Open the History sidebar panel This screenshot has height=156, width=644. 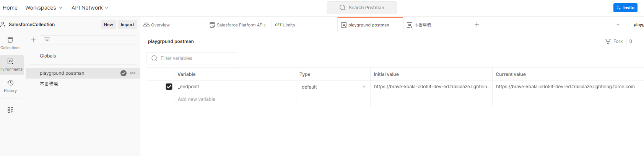click(x=10, y=85)
